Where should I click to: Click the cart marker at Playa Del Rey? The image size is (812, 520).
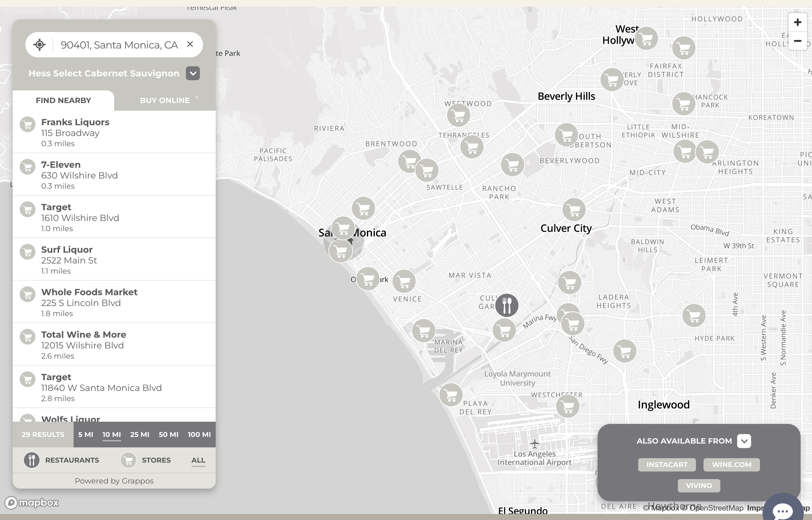[x=451, y=395]
